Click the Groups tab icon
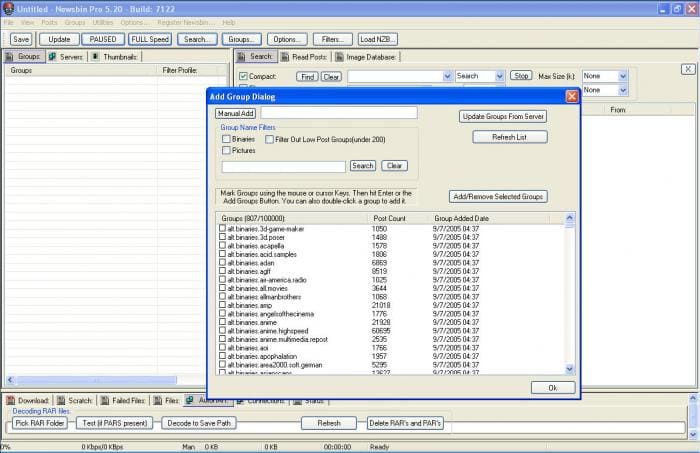 [9, 57]
